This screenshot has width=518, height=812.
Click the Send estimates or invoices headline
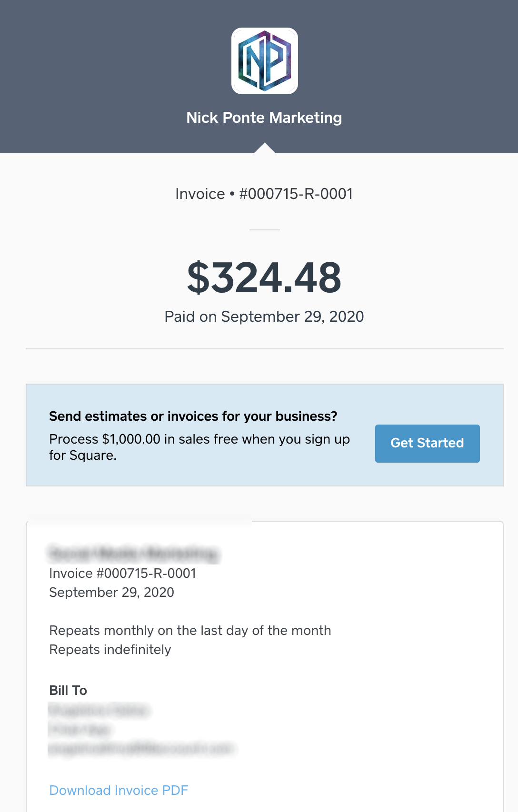tap(193, 416)
